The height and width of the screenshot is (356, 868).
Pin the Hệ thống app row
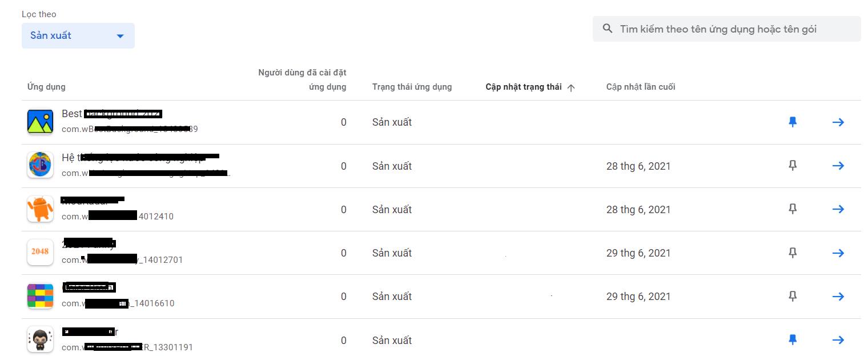pyautogui.click(x=793, y=166)
